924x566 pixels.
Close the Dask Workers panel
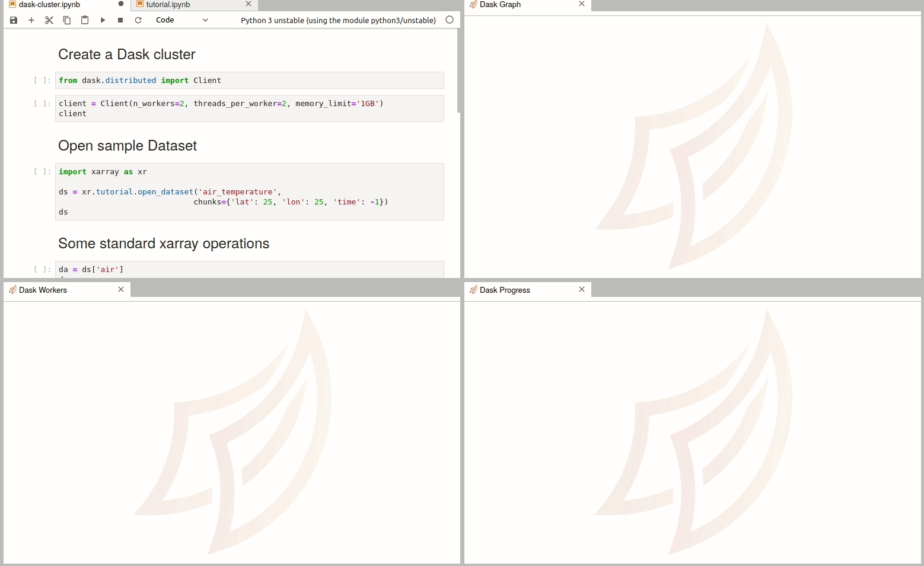121,289
